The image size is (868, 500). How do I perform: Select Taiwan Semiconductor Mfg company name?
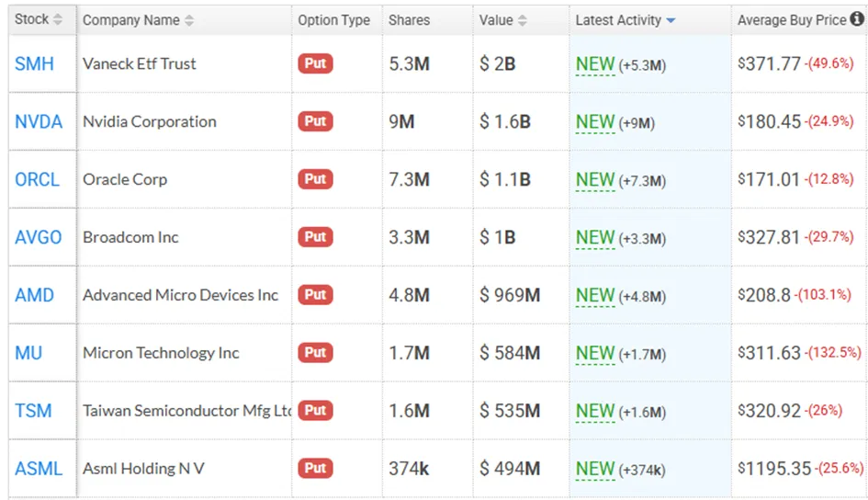tap(187, 411)
